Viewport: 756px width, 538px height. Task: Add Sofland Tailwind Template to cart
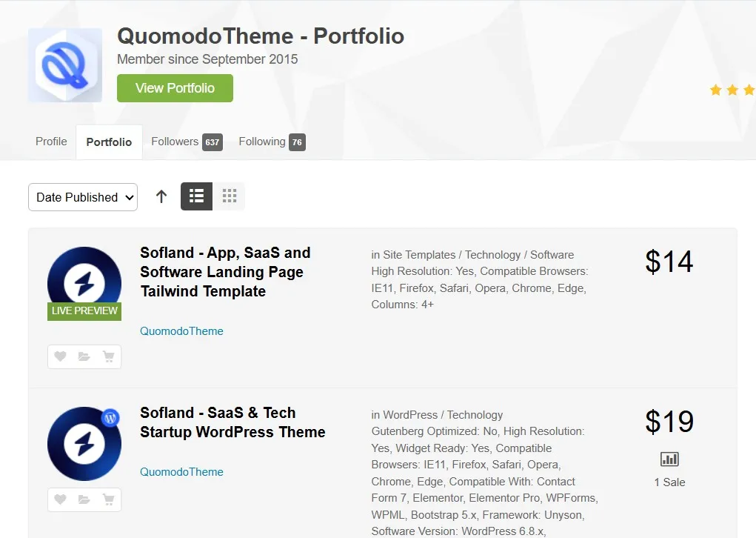pyautogui.click(x=108, y=357)
